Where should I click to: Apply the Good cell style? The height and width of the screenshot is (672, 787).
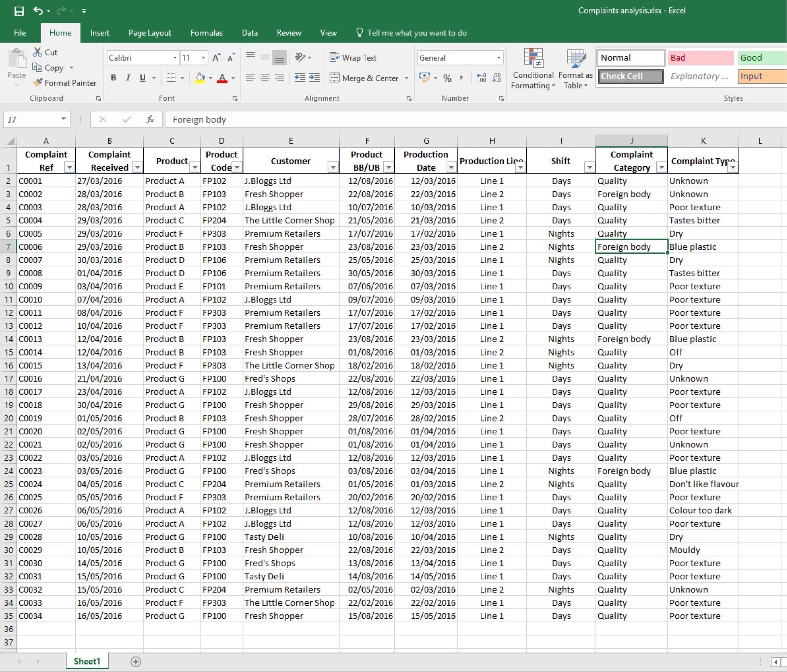point(762,58)
